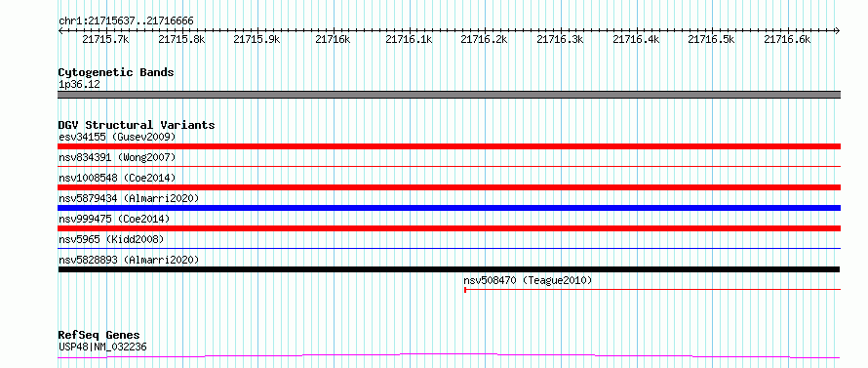Viewport: 868px width, 368px height.
Task: Click the 21715.8k ruler tick label
Action: click(x=181, y=39)
